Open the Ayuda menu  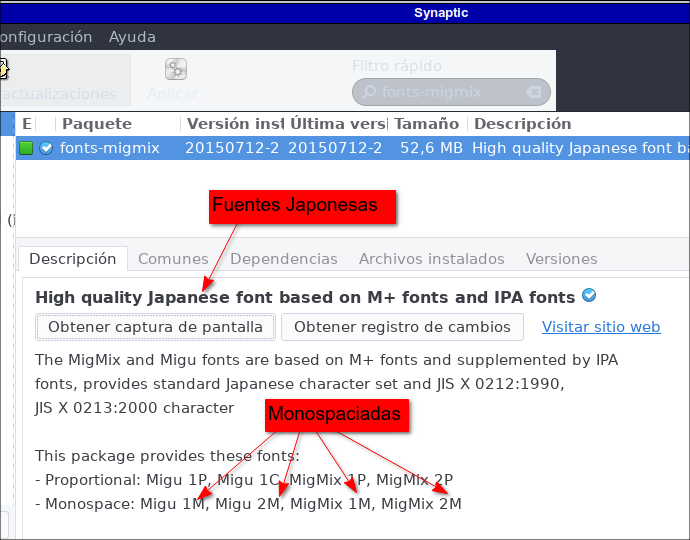pos(132,37)
